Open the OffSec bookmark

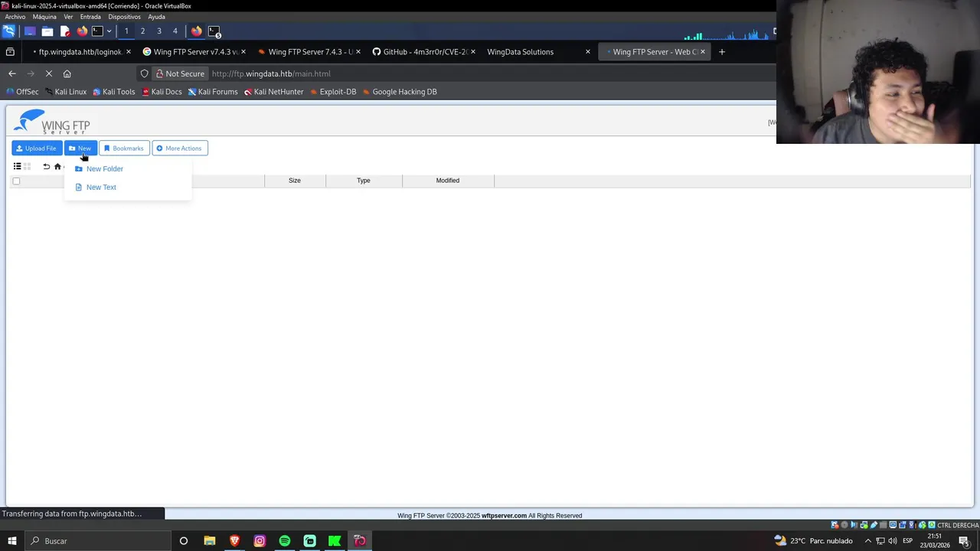pos(22,92)
